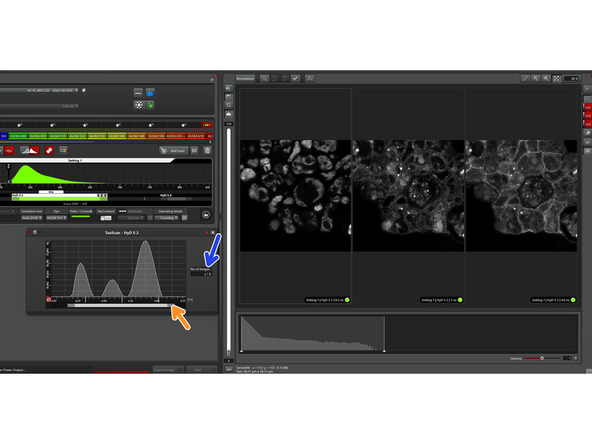
Task: Click the middle image tile
Action: (x=408, y=196)
